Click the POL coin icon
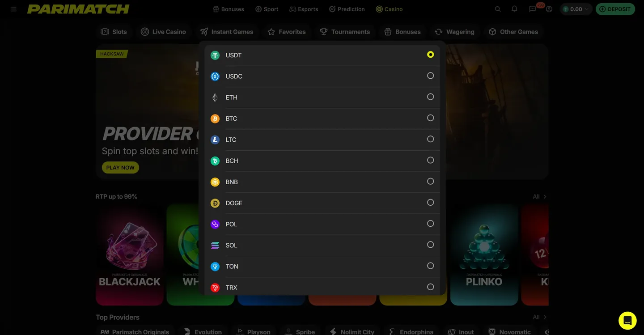This screenshot has width=644, height=335. (x=215, y=224)
